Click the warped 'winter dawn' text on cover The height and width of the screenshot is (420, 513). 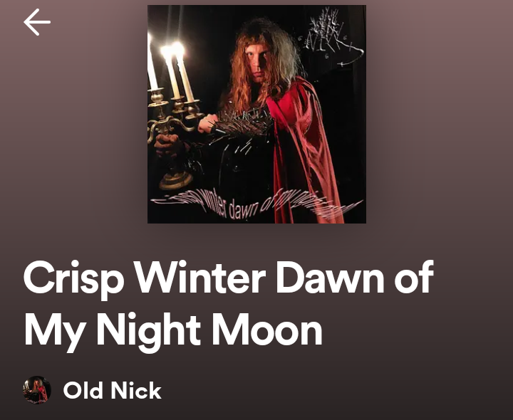pos(256,205)
